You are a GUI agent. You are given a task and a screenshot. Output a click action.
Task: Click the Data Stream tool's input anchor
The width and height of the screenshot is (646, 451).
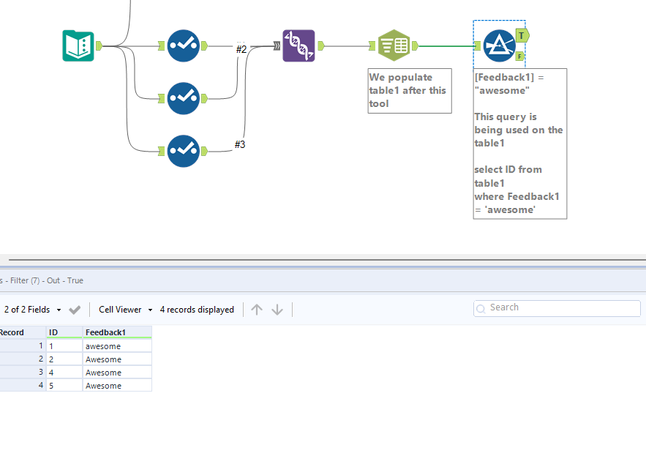click(x=372, y=46)
